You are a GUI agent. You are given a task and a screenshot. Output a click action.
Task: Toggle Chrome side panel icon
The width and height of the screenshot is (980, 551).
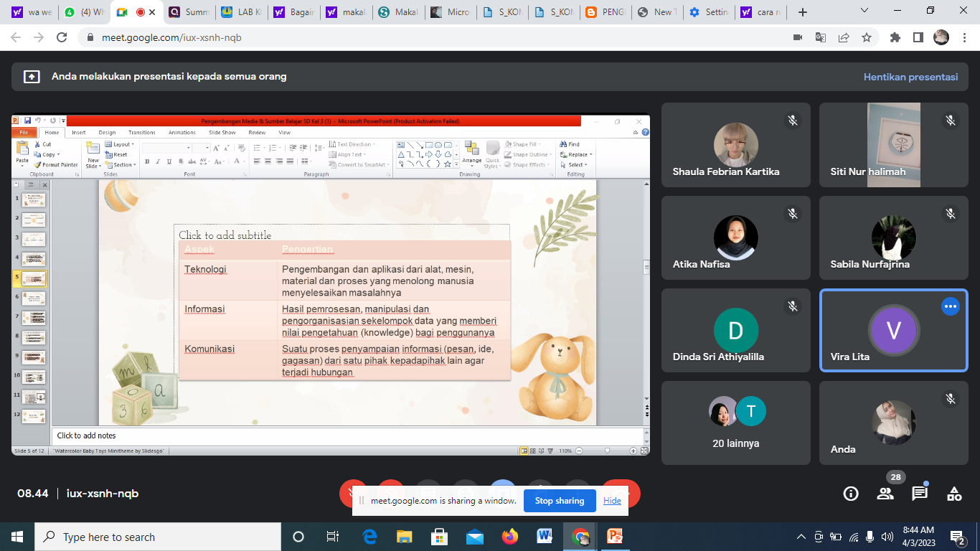click(x=918, y=37)
